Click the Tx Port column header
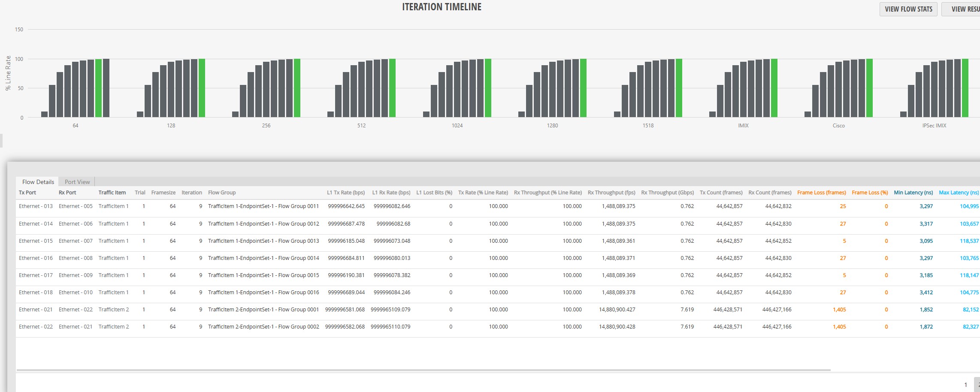This screenshot has width=980, height=392. coord(27,193)
